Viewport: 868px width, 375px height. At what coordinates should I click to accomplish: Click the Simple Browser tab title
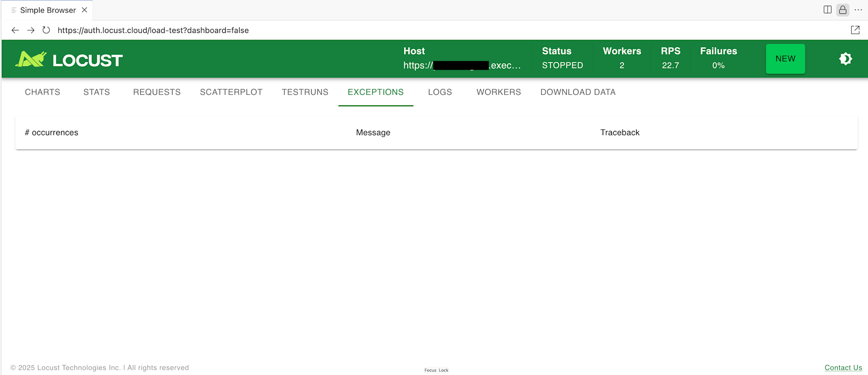tap(48, 10)
